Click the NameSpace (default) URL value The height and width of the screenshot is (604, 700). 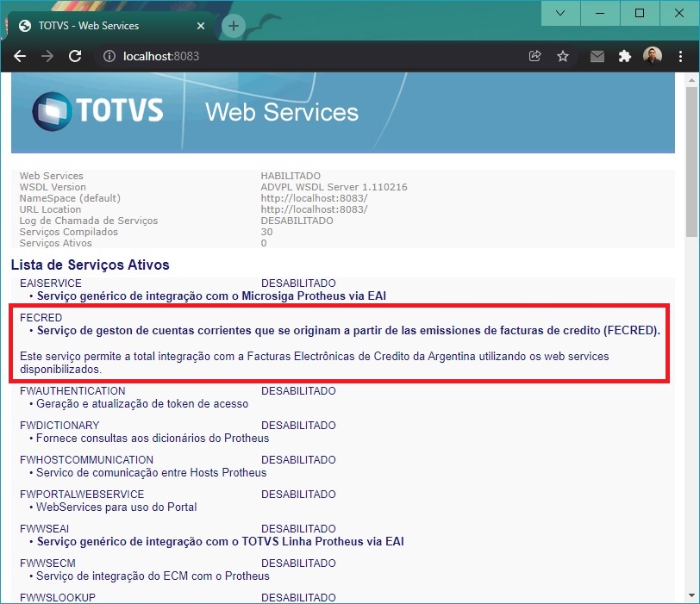coord(315,198)
